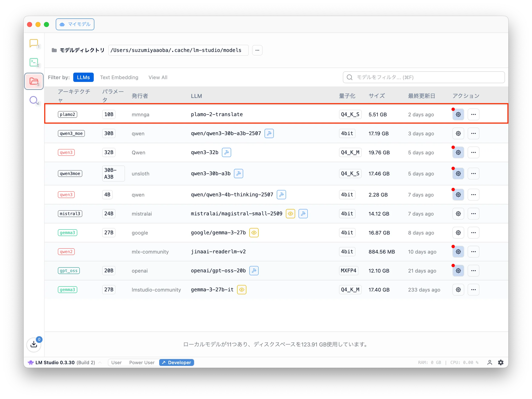Click the マイモデル button in title bar

75,24
